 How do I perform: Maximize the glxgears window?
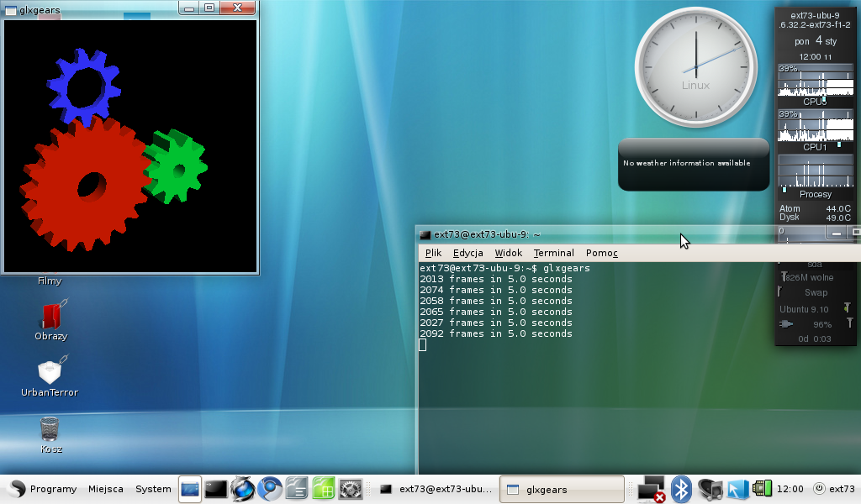tap(209, 8)
